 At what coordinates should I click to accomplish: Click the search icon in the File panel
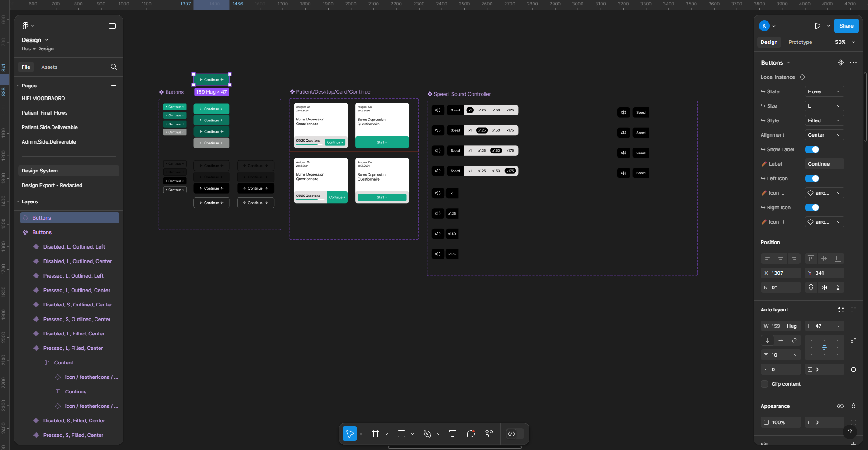(x=113, y=67)
